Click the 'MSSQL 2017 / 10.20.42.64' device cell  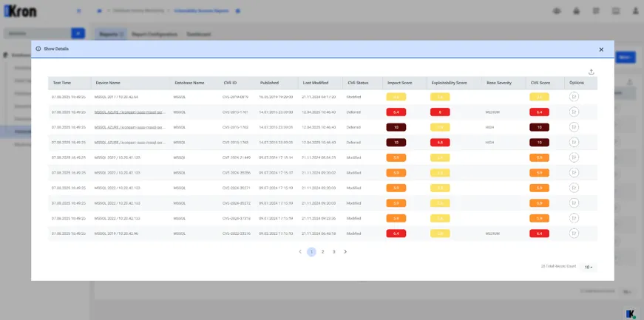point(116,97)
